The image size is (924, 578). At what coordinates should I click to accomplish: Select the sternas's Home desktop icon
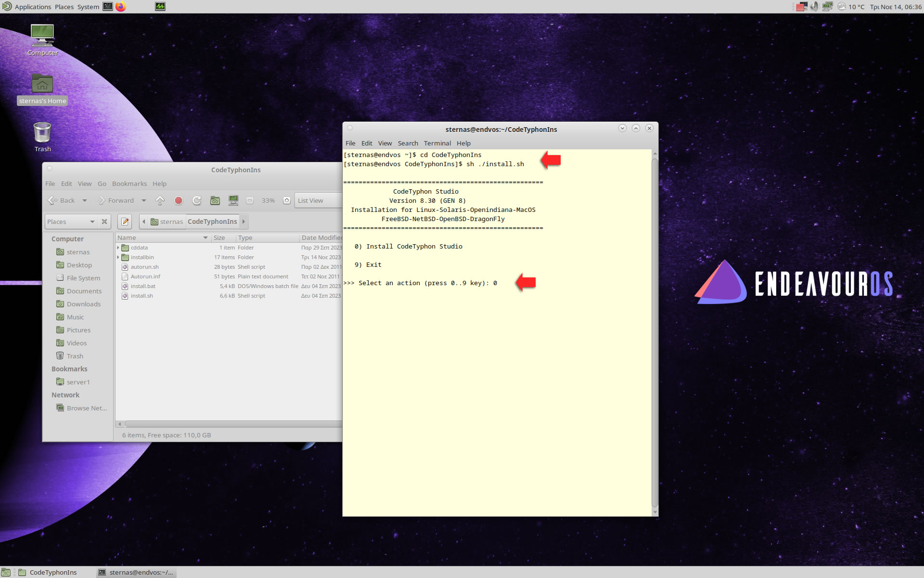pos(42,89)
